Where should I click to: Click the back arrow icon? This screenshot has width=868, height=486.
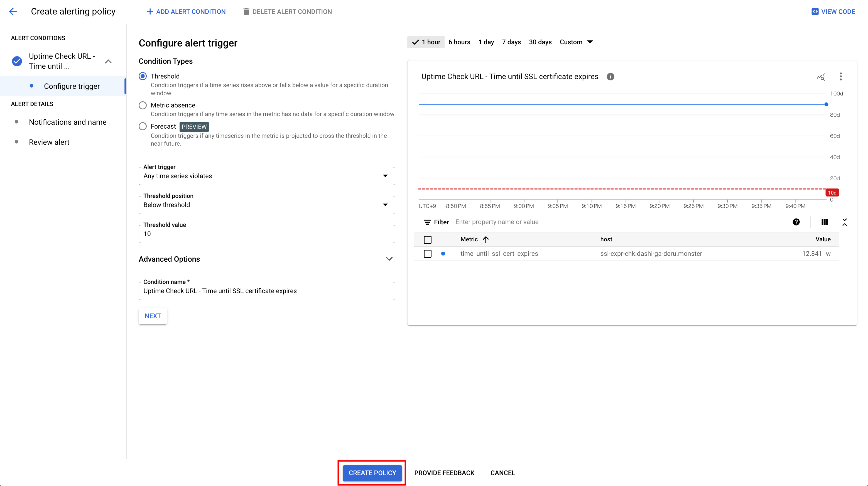pos(13,11)
